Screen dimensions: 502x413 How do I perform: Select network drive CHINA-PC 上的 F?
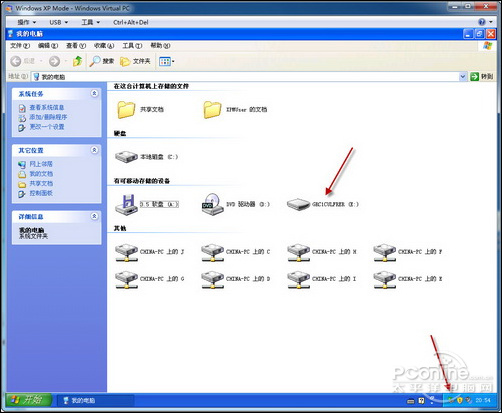(x=385, y=252)
